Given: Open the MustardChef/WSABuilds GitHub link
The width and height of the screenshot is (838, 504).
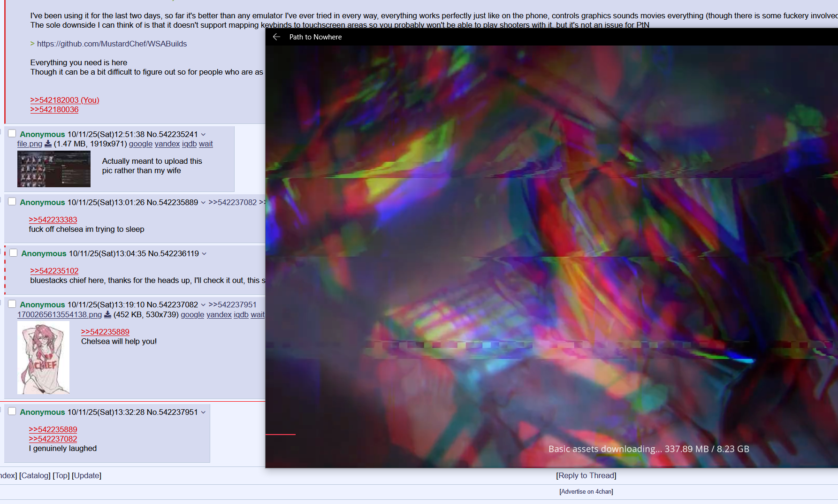Looking at the screenshot, I should (x=112, y=44).
